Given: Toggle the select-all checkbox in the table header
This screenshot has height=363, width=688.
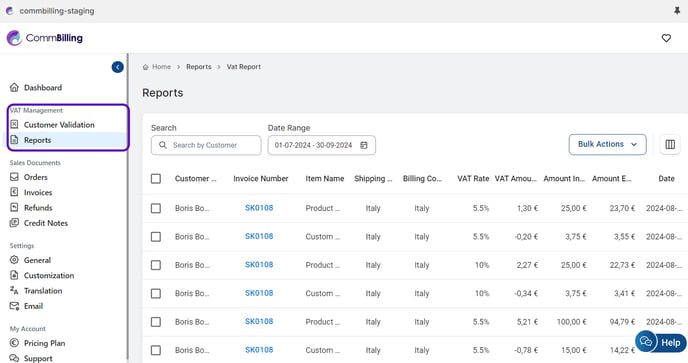Looking at the screenshot, I should (x=156, y=179).
